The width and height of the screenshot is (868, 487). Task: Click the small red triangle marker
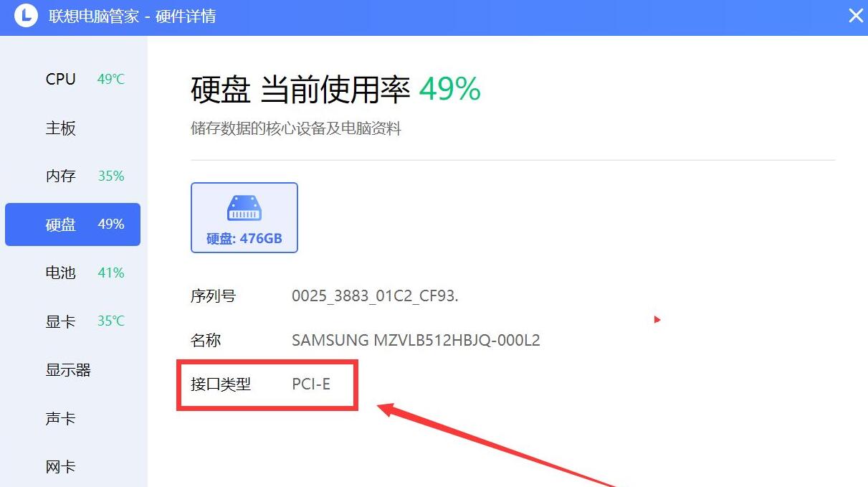pos(657,319)
